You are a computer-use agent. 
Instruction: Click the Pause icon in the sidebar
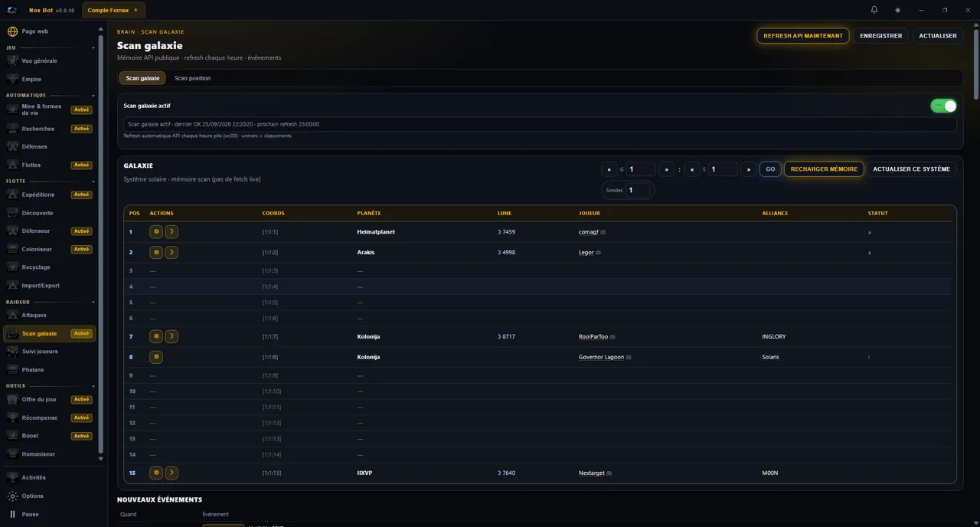(12, 514)
